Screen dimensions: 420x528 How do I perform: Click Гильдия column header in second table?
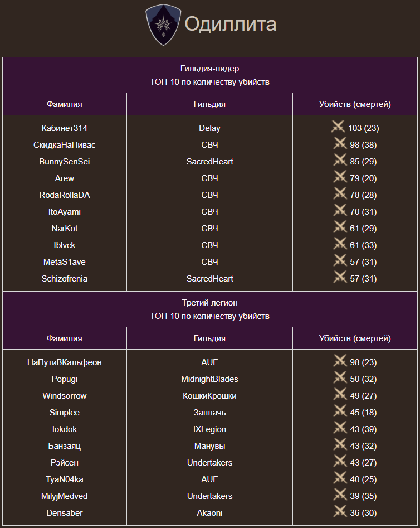coord(209,338)
